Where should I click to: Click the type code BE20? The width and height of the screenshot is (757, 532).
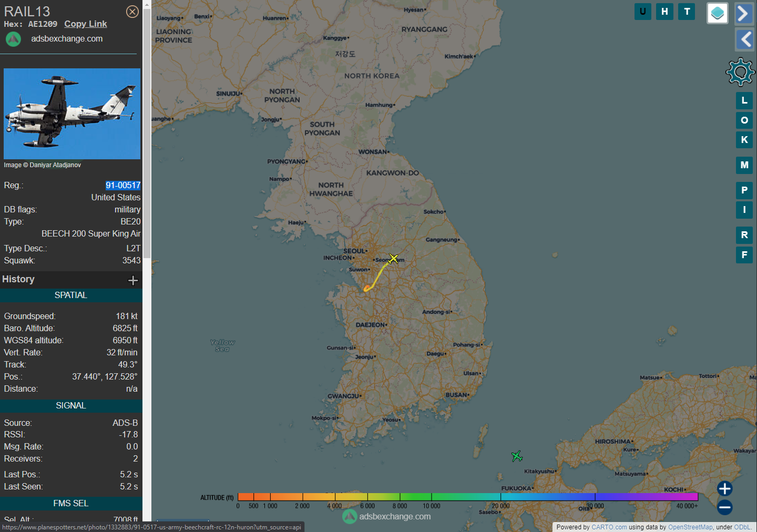coord(130,221)
